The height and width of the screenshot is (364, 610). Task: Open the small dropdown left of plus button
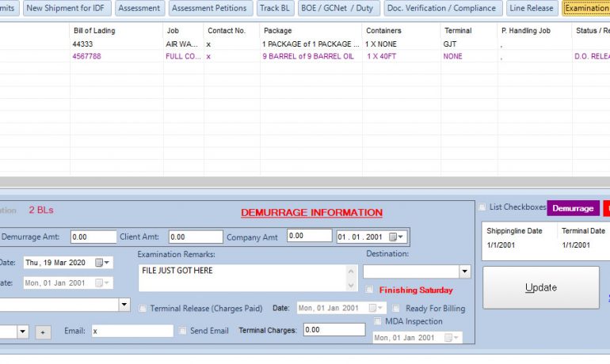(22, 332)
